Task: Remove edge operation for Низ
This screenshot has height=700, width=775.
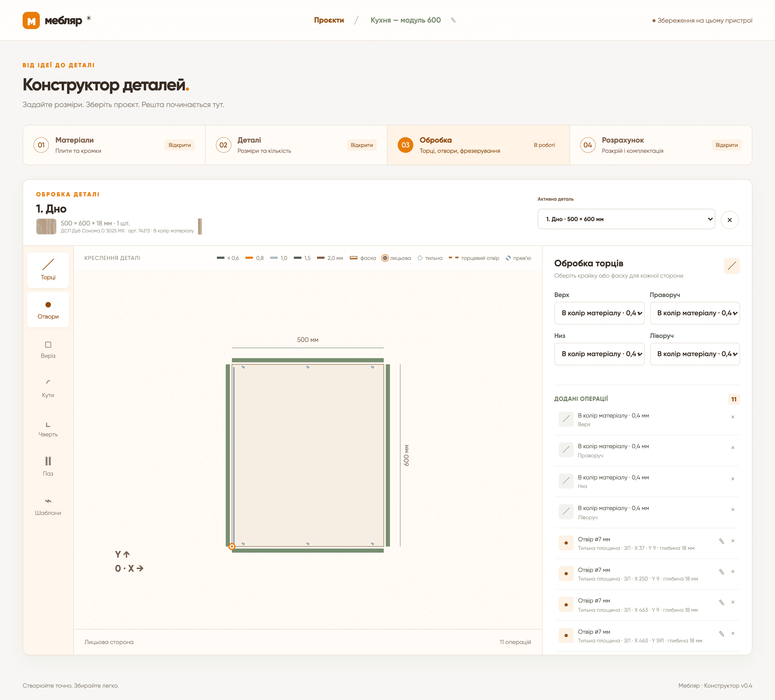Action: [x=733, y=479]
